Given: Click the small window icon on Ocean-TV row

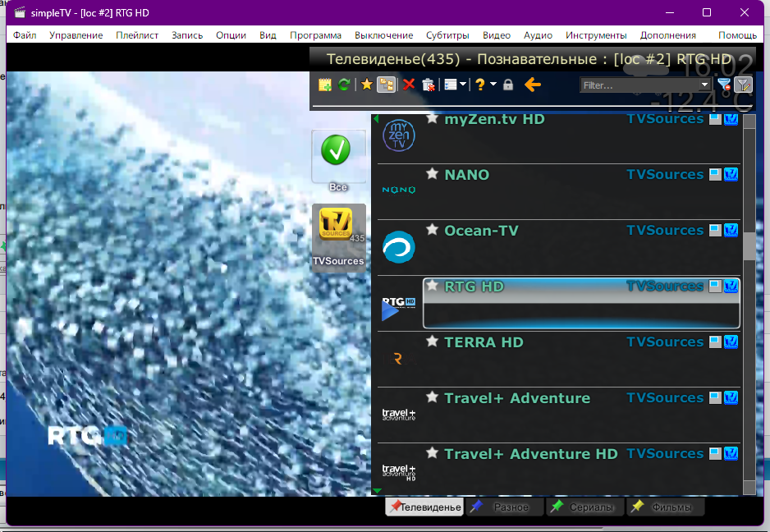Looking at the screenshot, I should pos(715,230).
